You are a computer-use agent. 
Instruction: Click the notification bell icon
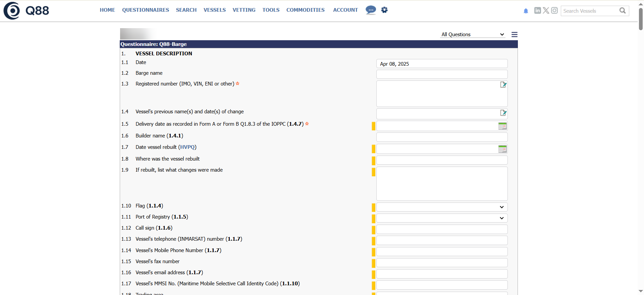[x=526, y=11]
